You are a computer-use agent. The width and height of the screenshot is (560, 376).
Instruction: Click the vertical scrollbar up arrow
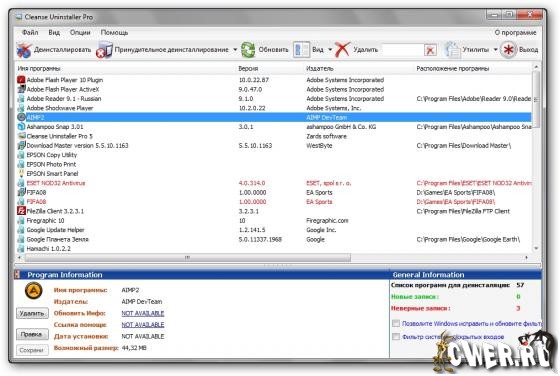[x=536, y=67]
